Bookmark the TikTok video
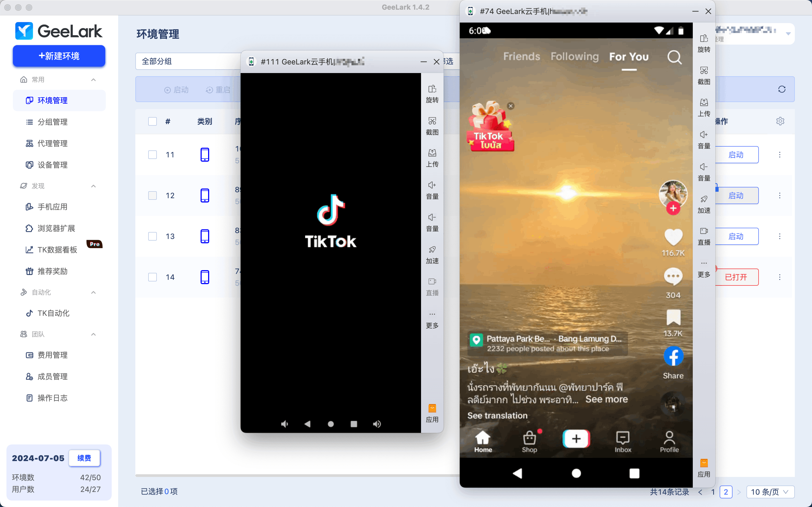Image resolution: width=812 pixels, height=507 pixels. tap(673, 317)
